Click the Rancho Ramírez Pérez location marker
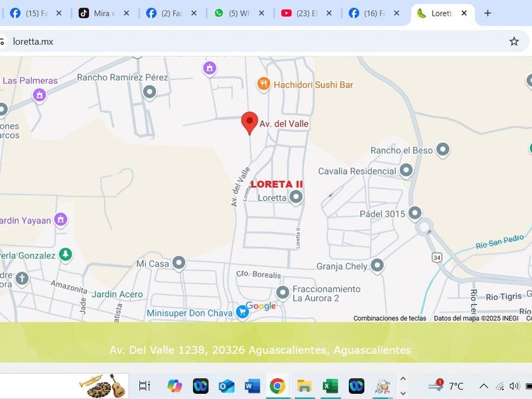The width and height of the screenshot is (532, 399). point(149,92)
